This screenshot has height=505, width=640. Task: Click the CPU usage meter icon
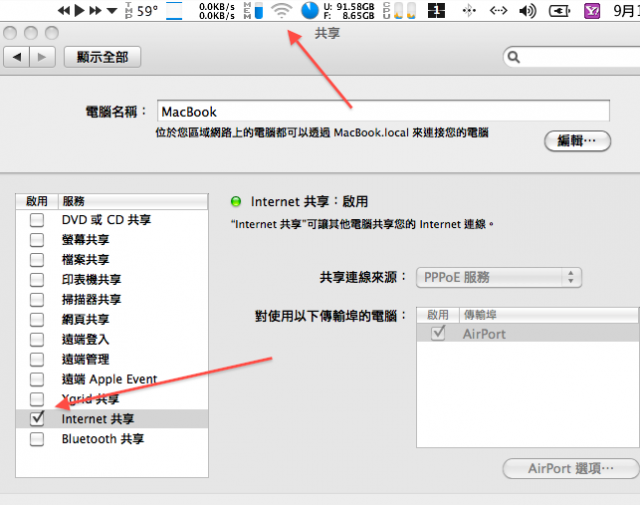(x=400, y=11)
